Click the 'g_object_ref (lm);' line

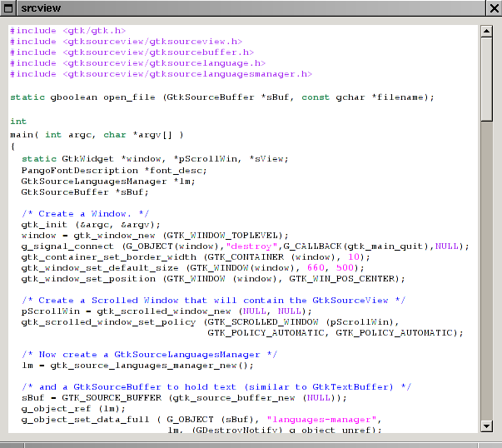(x=73, y=409)
